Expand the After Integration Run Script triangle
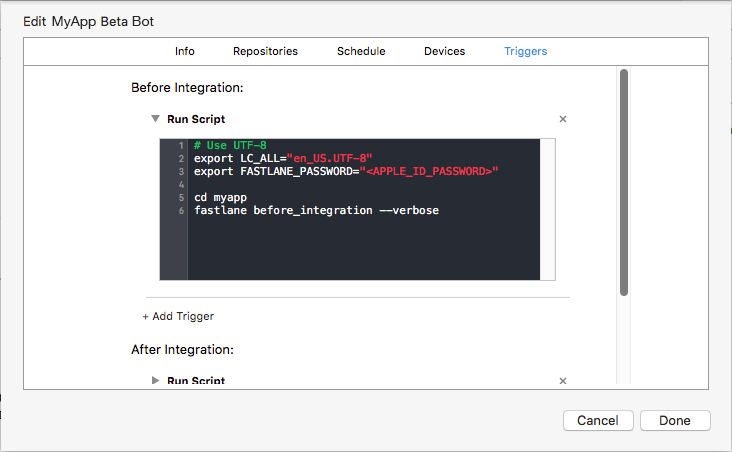This screenshot has width=732, height=452. [155, 381]
